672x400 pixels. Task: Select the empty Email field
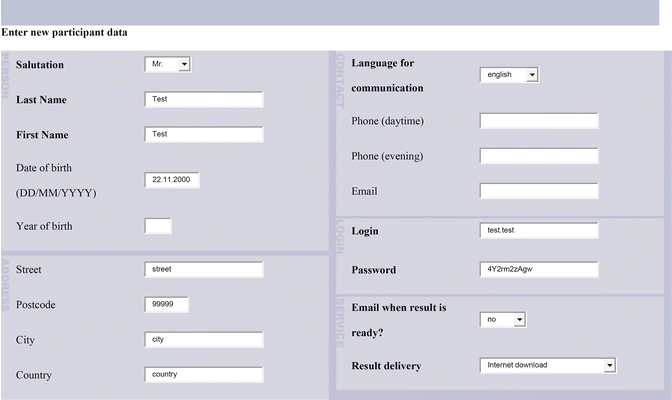pos(539,191)
